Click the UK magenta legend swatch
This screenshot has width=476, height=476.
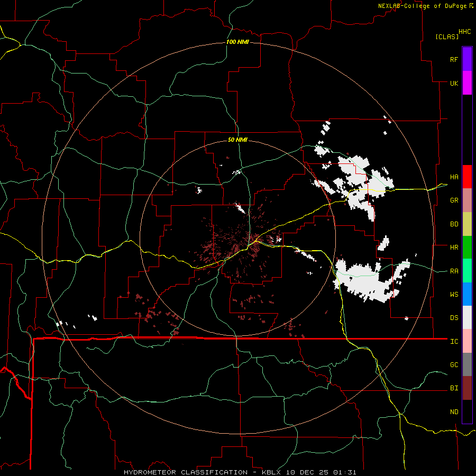(x=467, y=83)
